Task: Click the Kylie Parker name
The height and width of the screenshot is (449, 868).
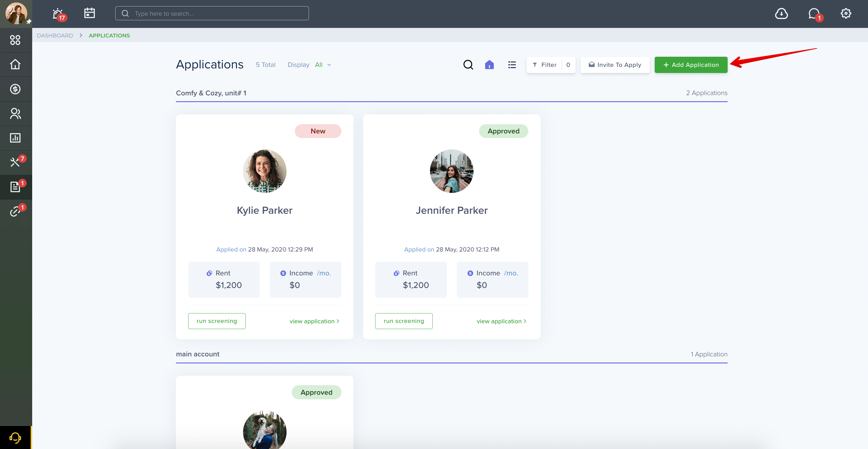Action: pos(265,210)
